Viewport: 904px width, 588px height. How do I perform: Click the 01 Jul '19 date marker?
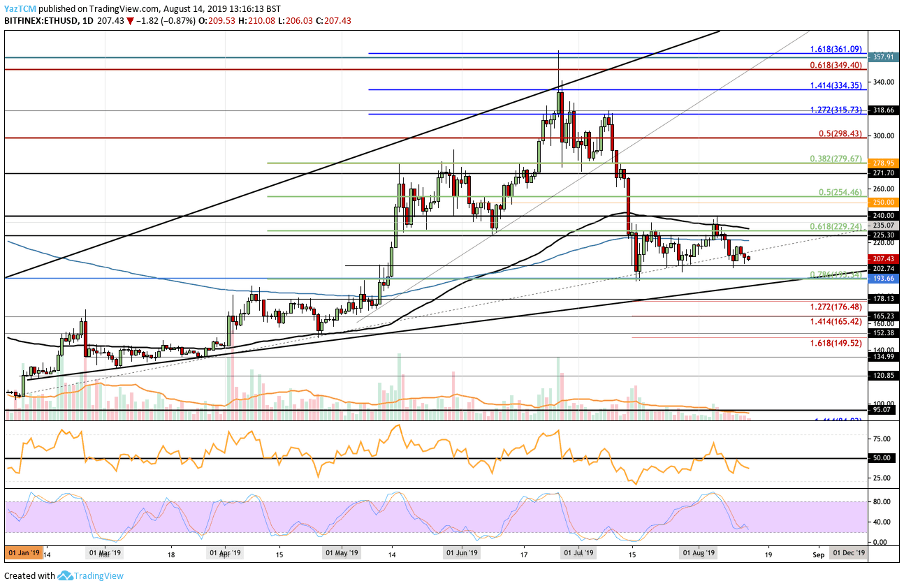[x=578, y=553]
